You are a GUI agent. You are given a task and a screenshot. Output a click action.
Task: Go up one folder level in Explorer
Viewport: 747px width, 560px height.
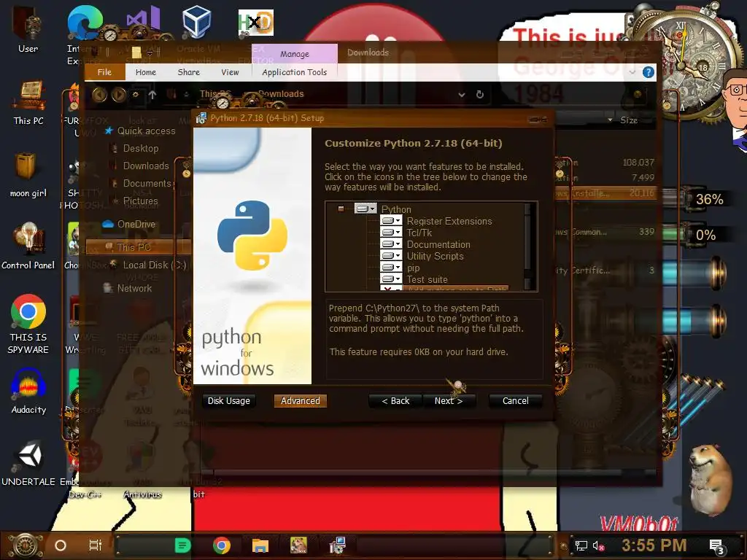(x=152, y=95)
